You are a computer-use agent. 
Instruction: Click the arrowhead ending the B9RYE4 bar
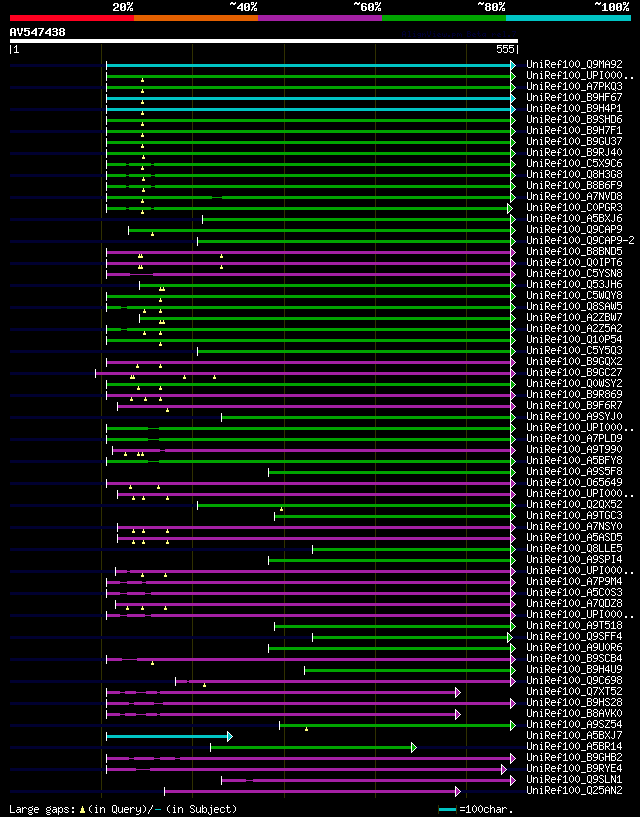coord(504,769)
